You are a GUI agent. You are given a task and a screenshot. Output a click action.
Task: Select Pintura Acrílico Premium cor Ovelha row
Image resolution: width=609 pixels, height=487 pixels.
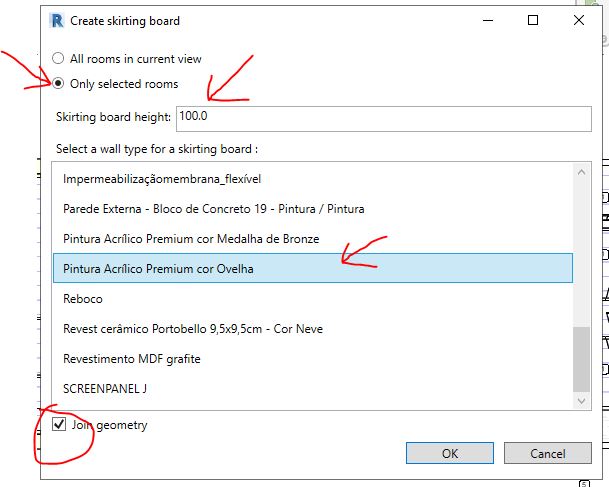pyautogui.click(x=313, y=268)
